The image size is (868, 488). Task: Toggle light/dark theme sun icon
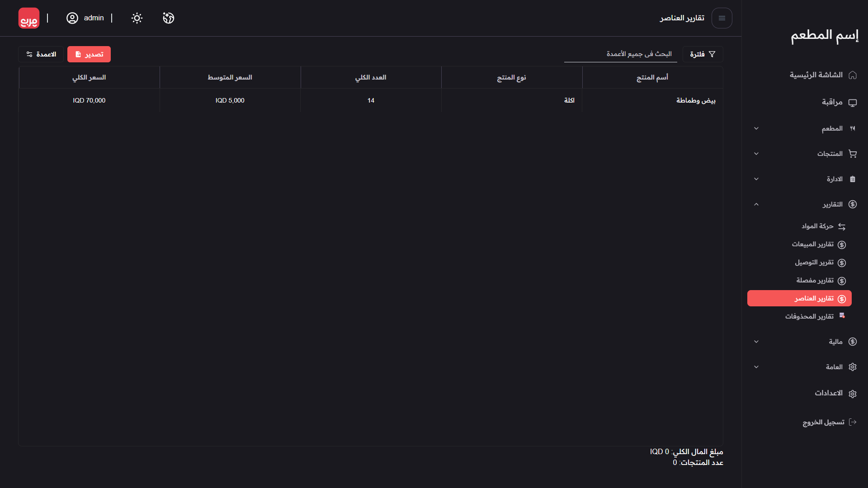point(137,18)
